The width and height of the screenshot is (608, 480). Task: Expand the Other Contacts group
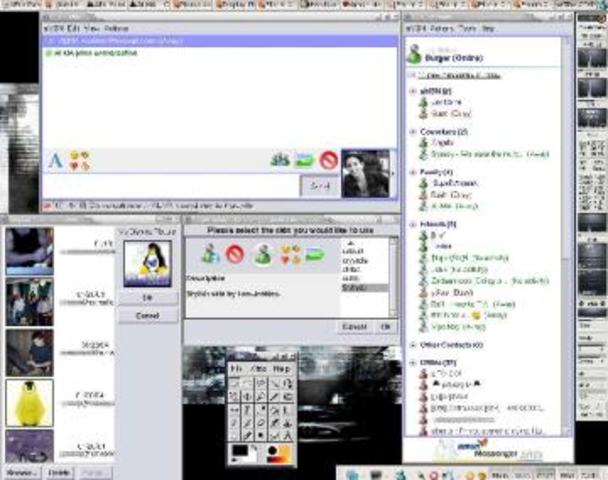click(x=413, y=345)
